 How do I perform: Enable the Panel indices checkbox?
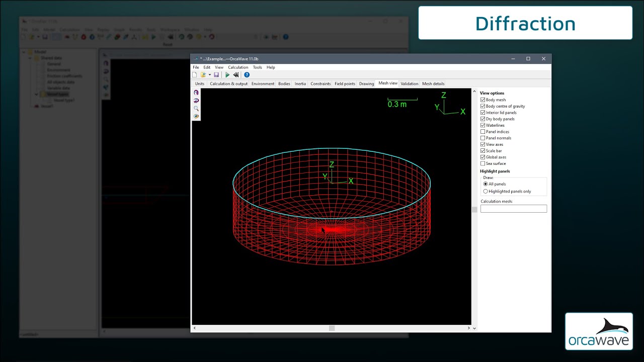tap(483, 132)
